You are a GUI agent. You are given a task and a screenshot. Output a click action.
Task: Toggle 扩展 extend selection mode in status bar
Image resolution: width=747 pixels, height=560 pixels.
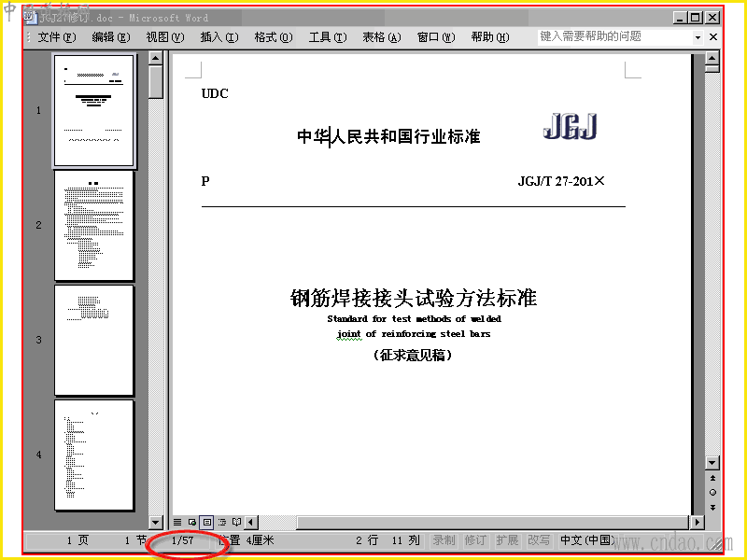507,540
